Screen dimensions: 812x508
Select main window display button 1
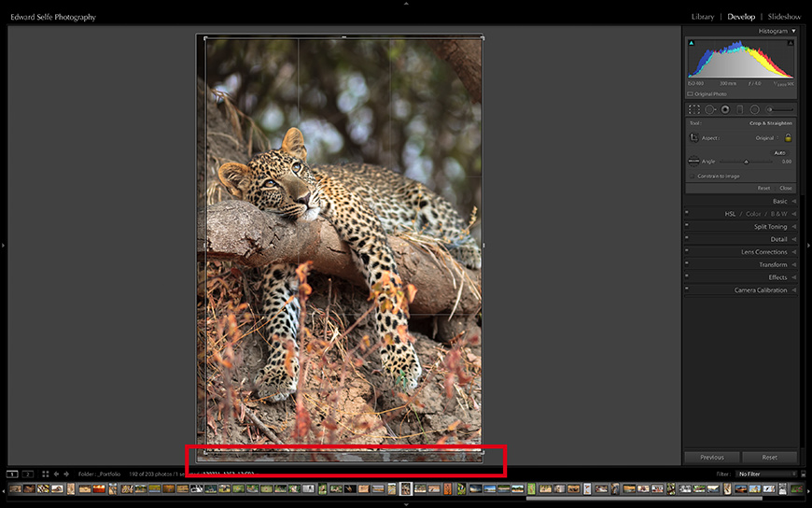tap(12, 473)
